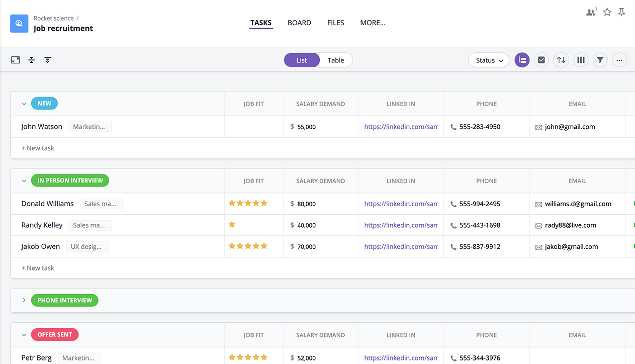The height and width of the screenshot is (364, 635).
Task: Open the filter funnel icon
Action: (600, 60)
